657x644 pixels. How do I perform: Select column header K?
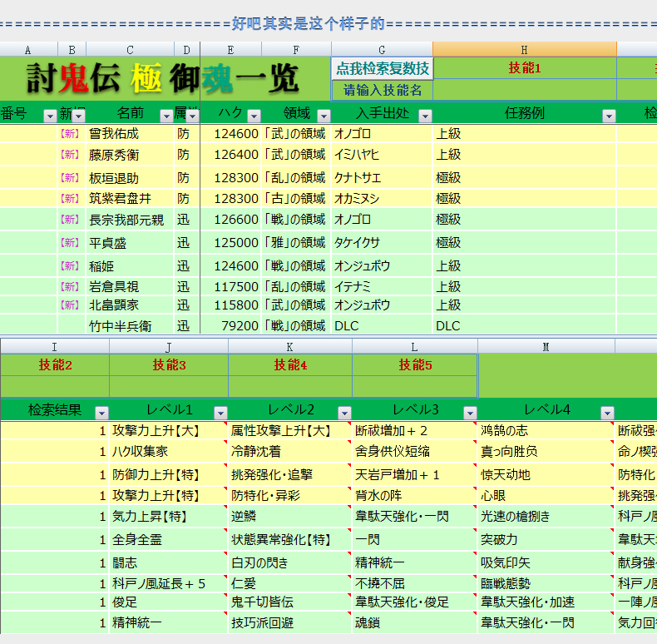290,347
